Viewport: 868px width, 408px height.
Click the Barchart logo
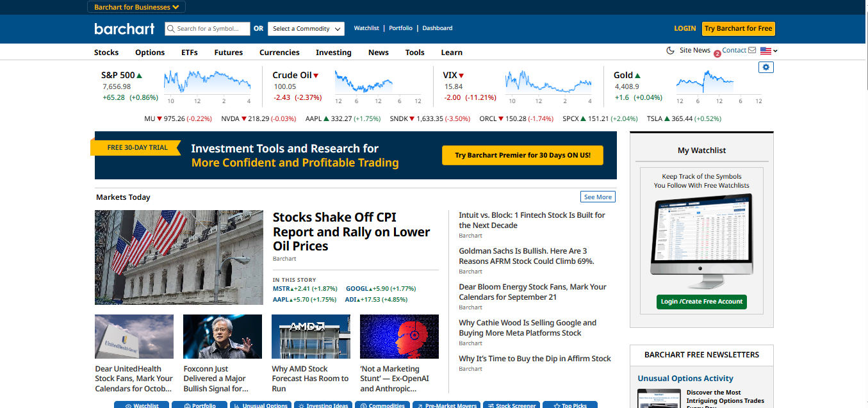click(124, 29)
